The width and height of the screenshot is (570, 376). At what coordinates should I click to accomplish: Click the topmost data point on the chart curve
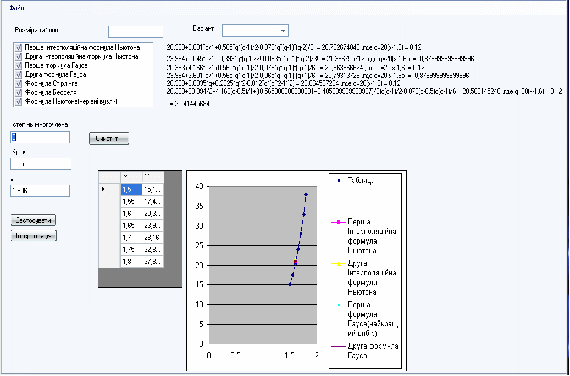click(x=306, y=195)
